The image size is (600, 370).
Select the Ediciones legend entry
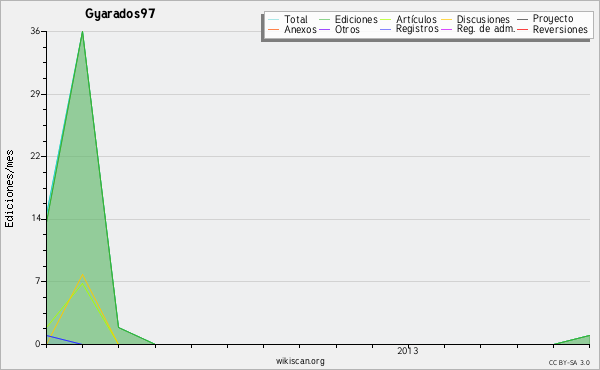point(348,19)
